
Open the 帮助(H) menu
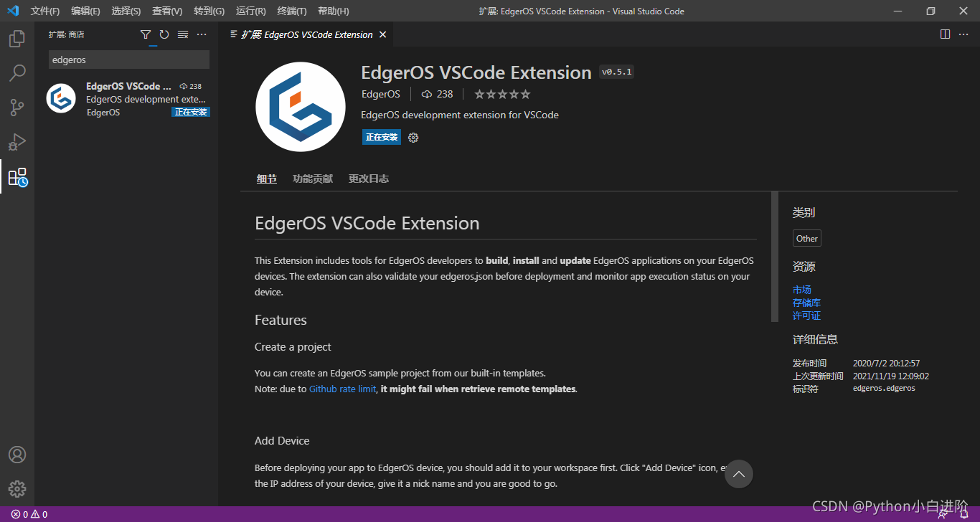click(x=334, y=11)
